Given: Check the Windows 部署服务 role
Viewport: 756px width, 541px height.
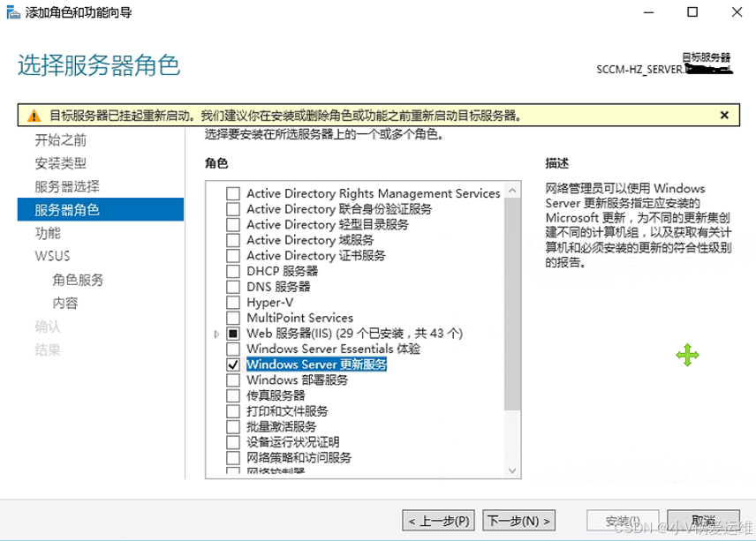Looking at the screenshot, I should (x=233, y=379).
